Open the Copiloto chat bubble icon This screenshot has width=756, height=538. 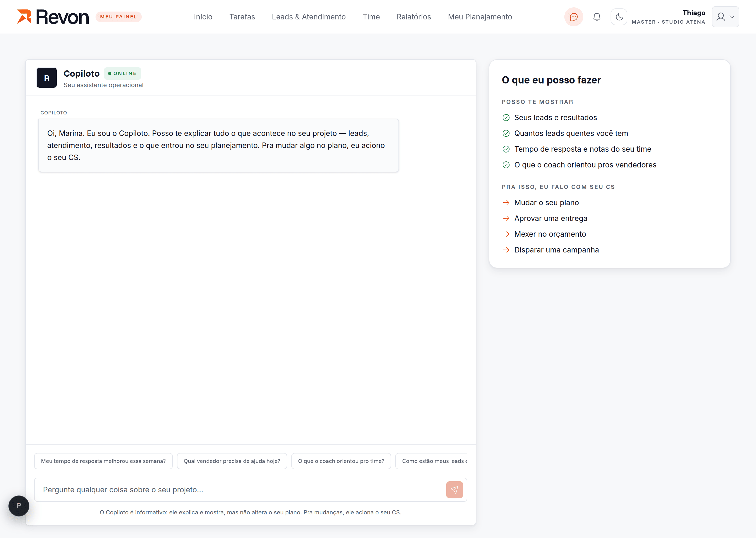[x=574, y=17]
